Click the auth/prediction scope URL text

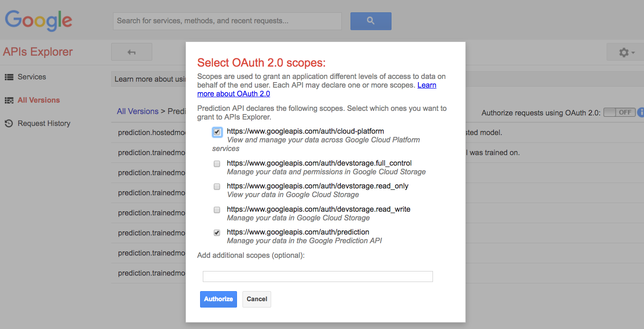pyautogui.click(x=298, y=232)
